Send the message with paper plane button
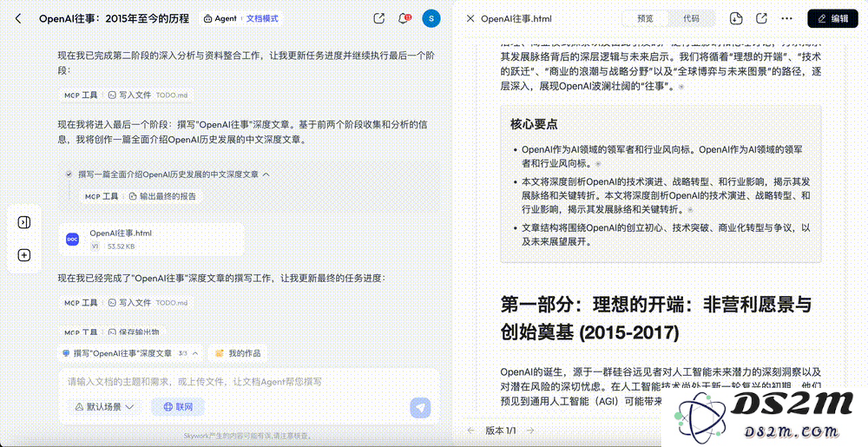868x447 pixels. click(420, 408)
